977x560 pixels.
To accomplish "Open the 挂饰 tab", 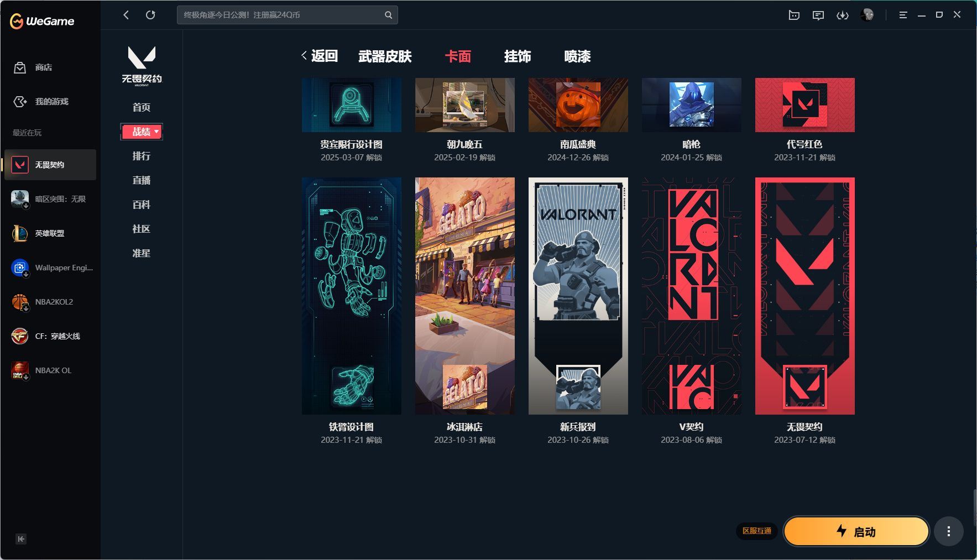I will 518,56.
